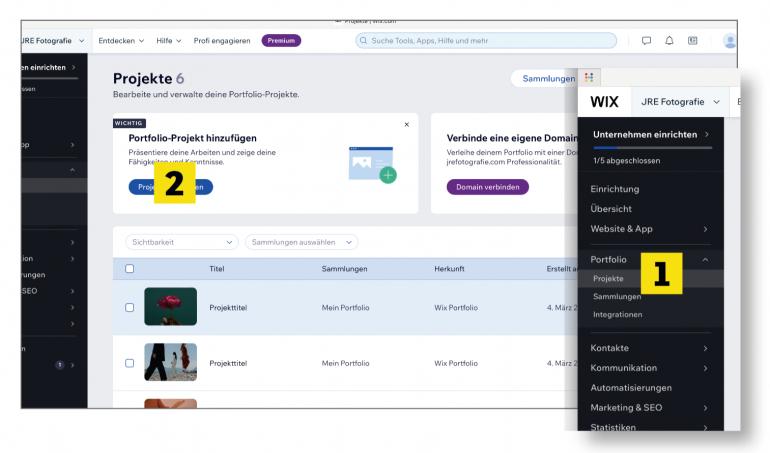The height and width of the screenshot is (453, 770).
Task: Click the Premium badge button
Action: pyautogui.click(x=281, y=41)
